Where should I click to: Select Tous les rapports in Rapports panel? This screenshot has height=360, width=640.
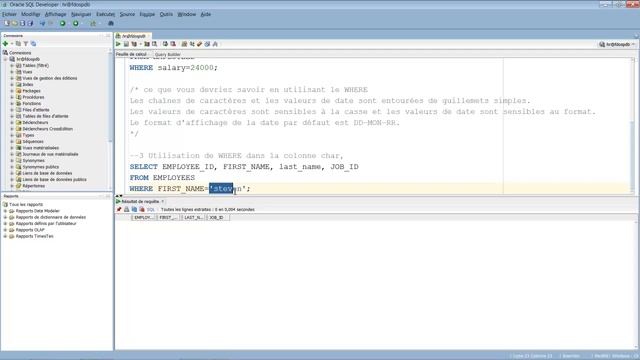(26, 204)
